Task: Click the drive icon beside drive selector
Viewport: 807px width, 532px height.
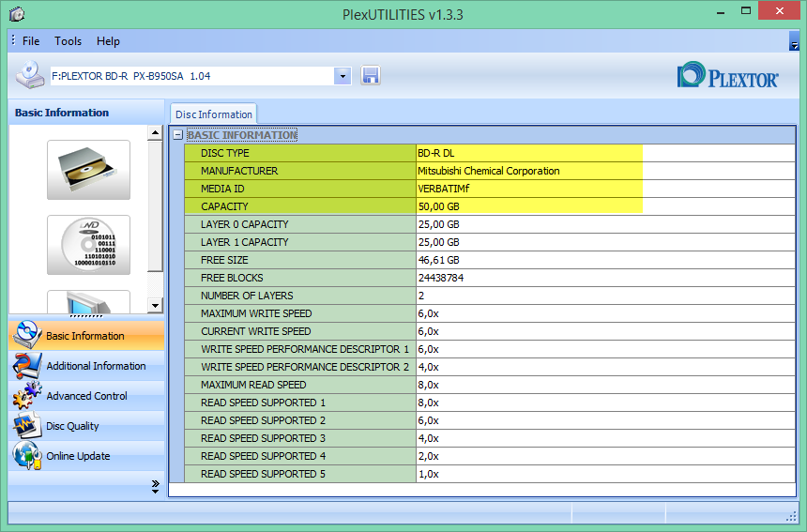Action: click(30, 75)
